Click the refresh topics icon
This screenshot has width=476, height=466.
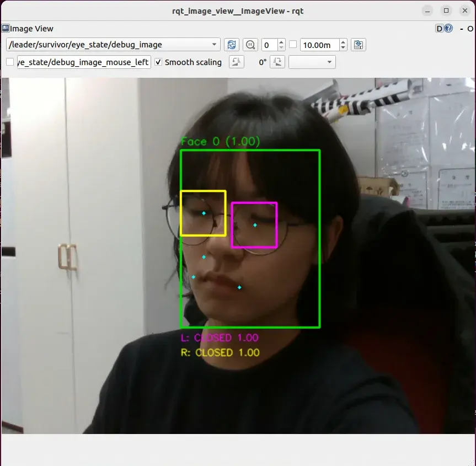coord(231,45)
